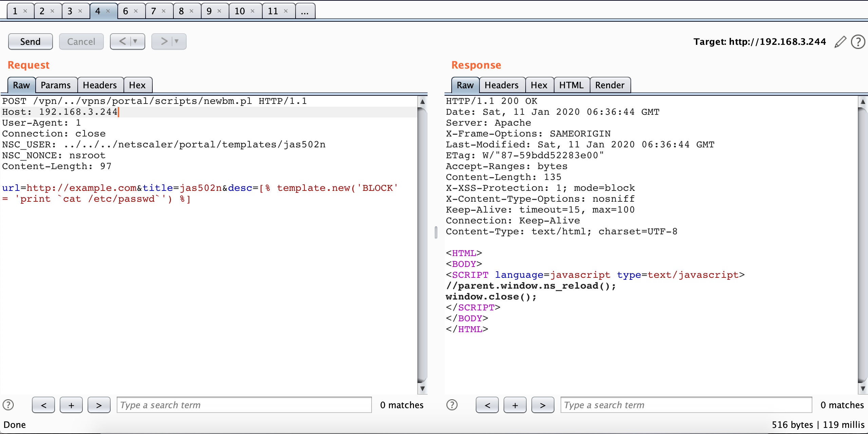Screen dimensions: 868x434
Task: Open the more tabs ellipsis tab
Action: click(x=305, y=11)
